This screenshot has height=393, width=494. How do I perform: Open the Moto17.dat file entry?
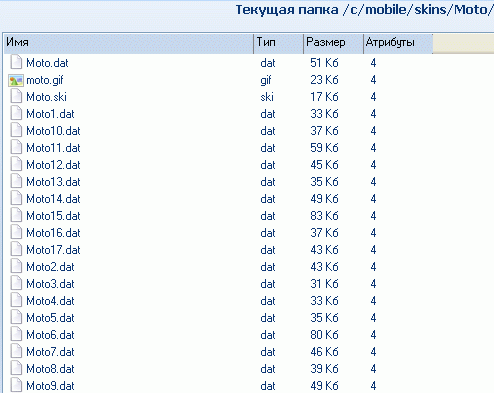(x=53, y=250)
